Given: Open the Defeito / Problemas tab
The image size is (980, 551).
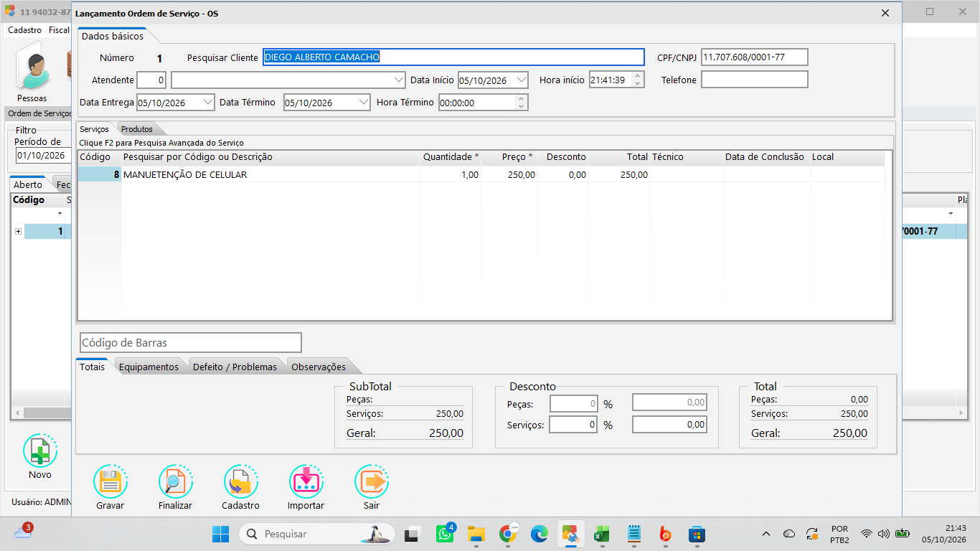Looking at the screenshot, I should (235, 367).
